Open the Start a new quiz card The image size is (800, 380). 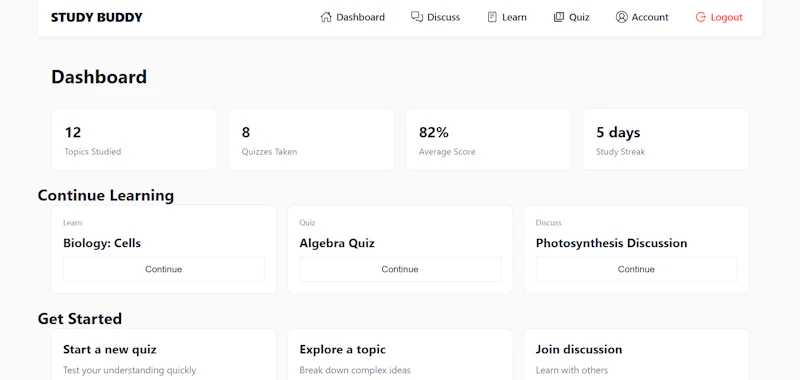pos(164,355)
